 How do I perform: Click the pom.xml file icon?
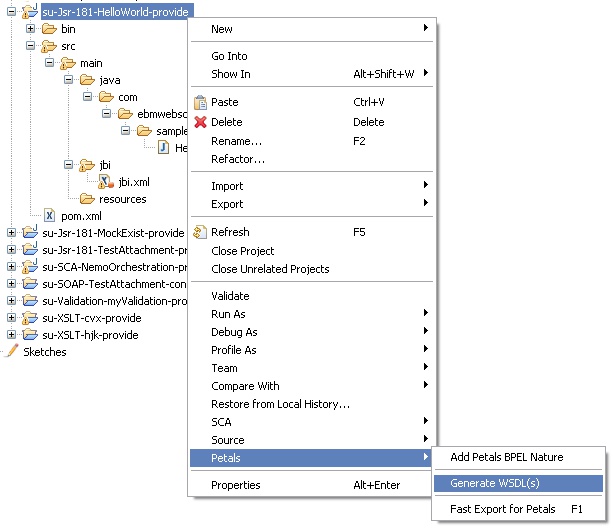pos(50,216)
